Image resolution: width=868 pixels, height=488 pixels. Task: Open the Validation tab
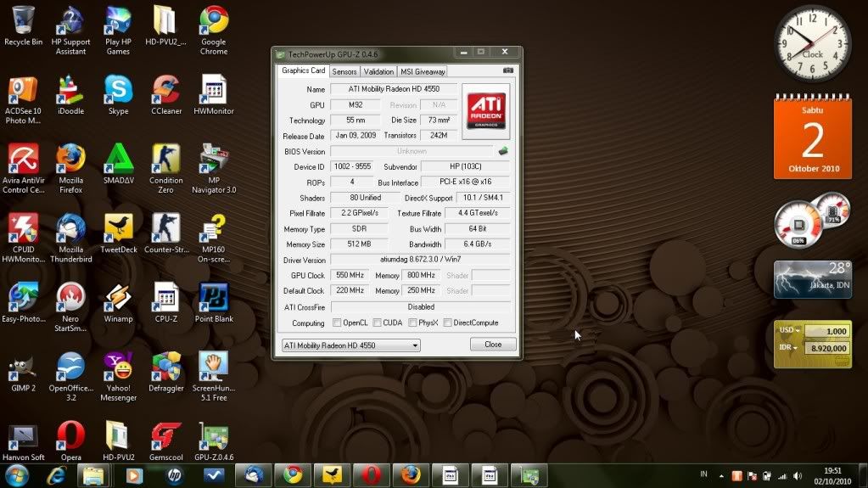(378, 71)
